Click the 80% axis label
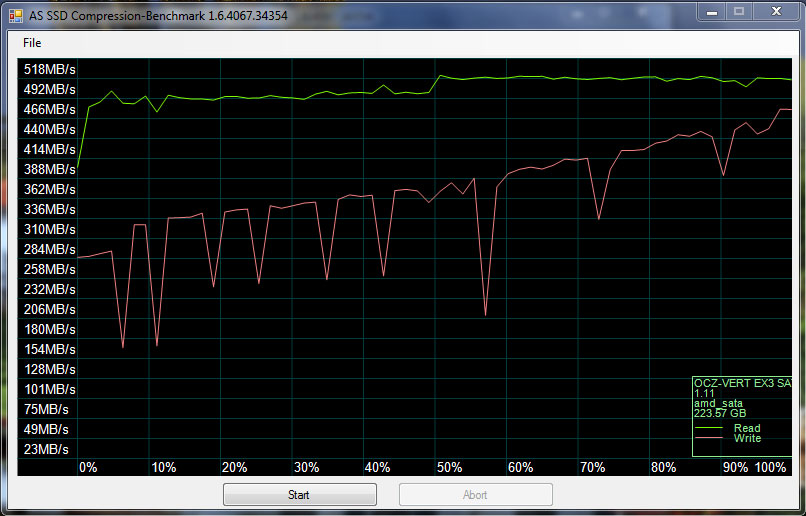 click(664, 468)
